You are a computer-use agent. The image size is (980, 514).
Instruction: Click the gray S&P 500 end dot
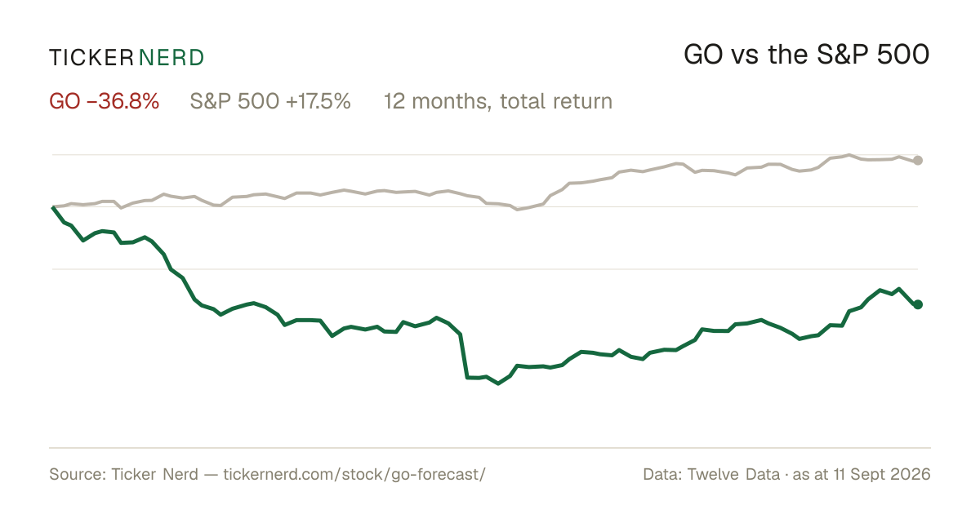918,160
